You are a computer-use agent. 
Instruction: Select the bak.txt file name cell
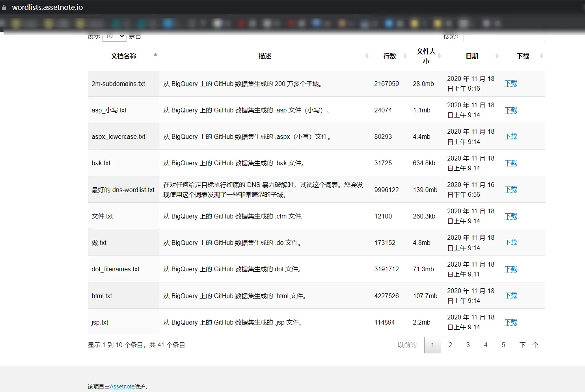click(x=123, y=163)
